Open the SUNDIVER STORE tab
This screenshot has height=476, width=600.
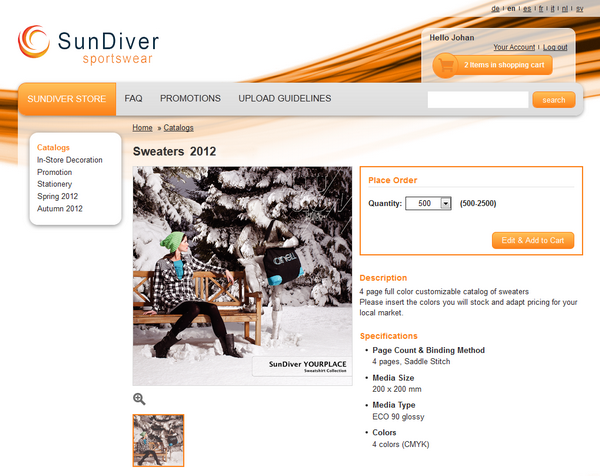[66, 99]
